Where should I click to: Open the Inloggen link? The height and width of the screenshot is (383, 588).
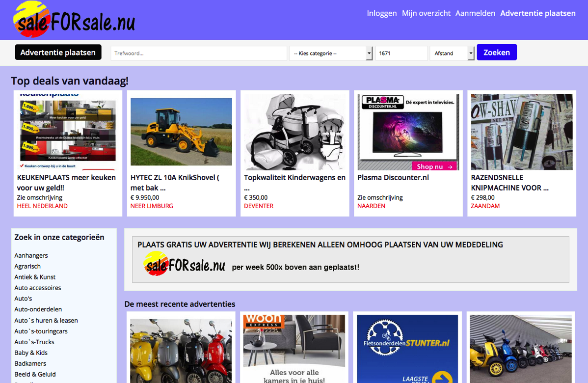381,13
